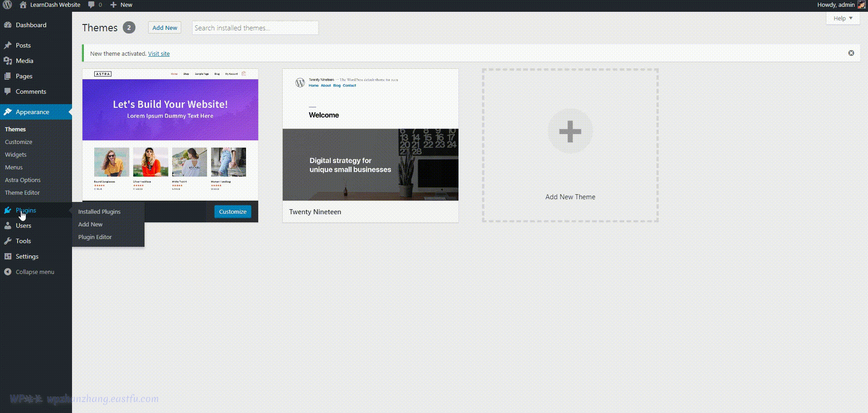Open the home icon beside LearnDash Website
The image size is (868, 413).
click(23, 5)
